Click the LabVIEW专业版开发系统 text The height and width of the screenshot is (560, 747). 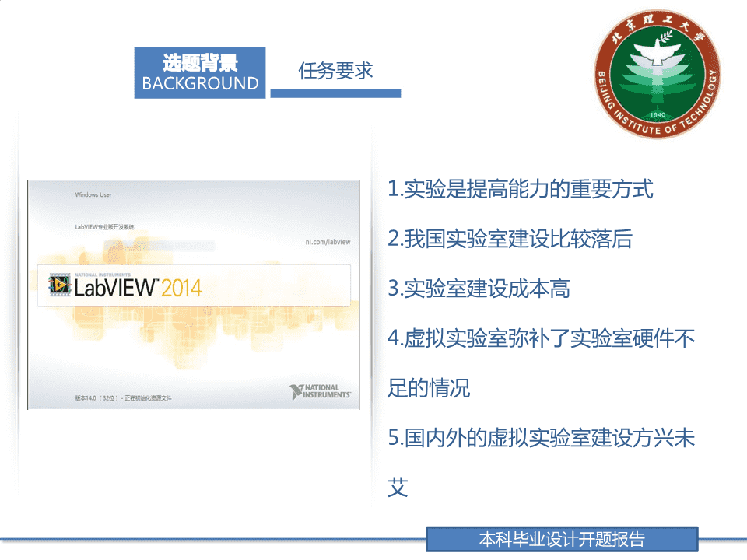104,227
